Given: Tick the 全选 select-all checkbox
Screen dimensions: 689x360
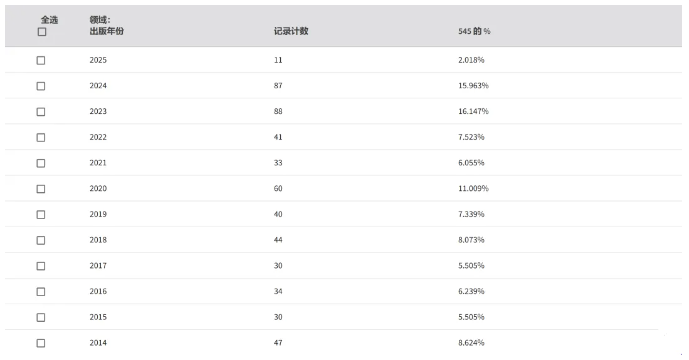Looking at the screenshot, I should click(x=42, y=32).
